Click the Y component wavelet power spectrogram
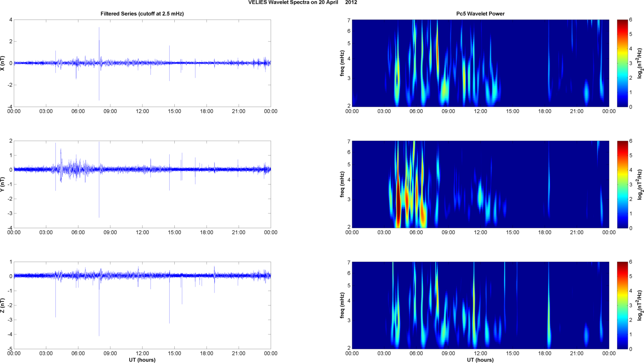The width and height of the screenshot is (644, 363). click(480, 184)
